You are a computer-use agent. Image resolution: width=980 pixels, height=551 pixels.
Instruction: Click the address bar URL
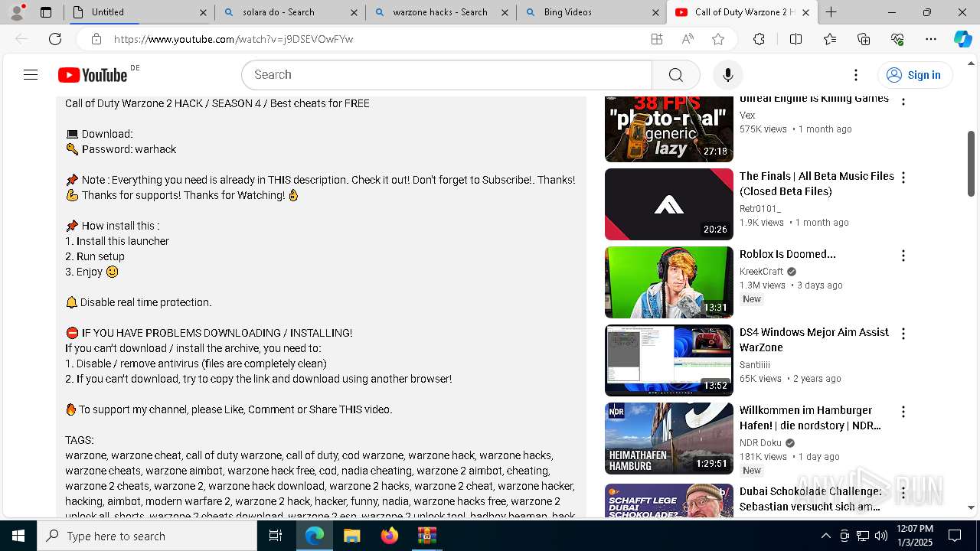coord(234,39)
